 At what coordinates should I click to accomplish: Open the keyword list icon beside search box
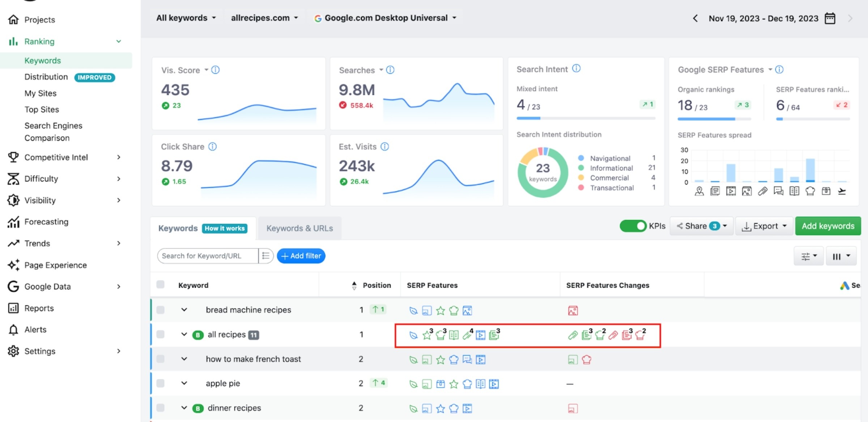tap(266, 256)
